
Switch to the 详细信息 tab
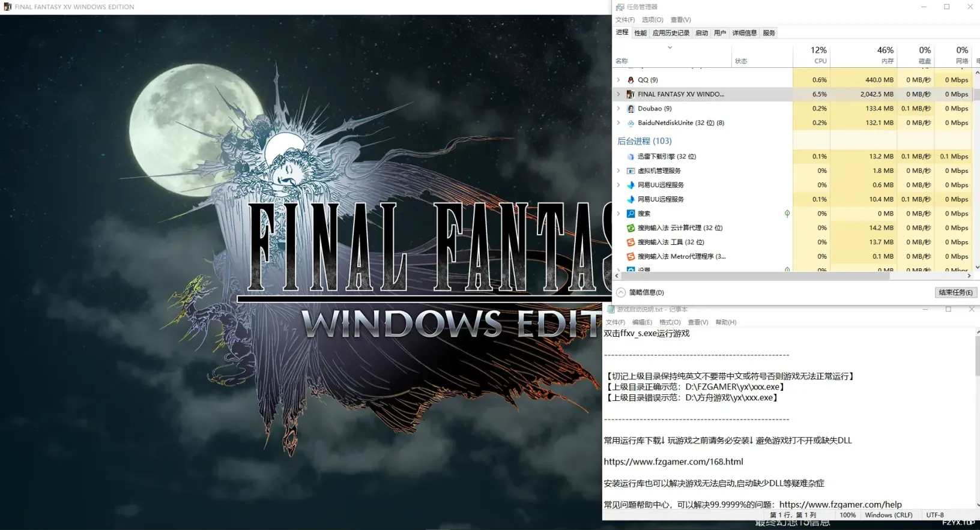tap(745, 33)
